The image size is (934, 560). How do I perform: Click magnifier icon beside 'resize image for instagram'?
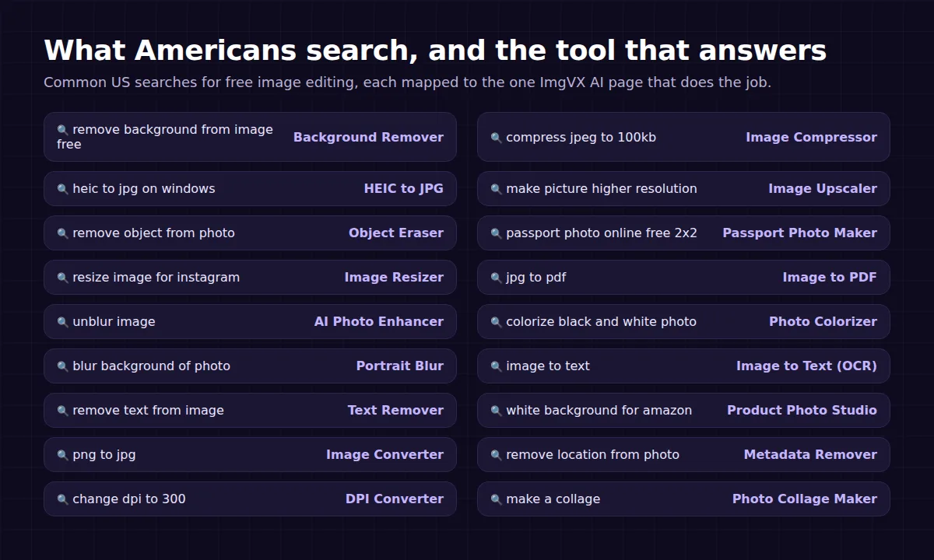pyautogui.click(x=63, y=278)
